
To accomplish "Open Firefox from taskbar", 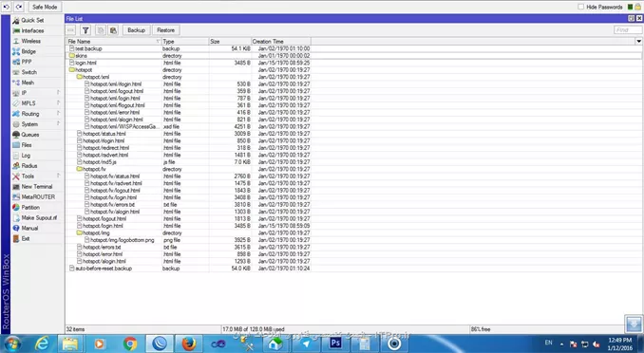I will pos(188,344).
